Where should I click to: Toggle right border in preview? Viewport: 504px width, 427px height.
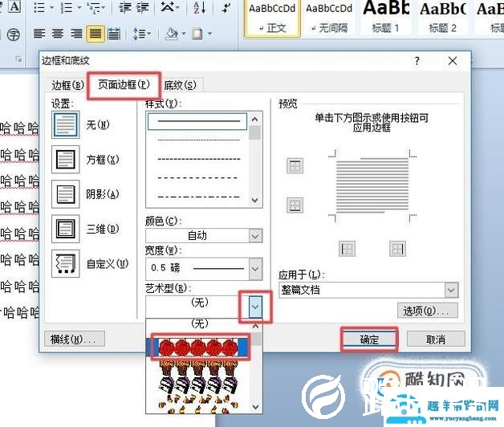point(397,249)
